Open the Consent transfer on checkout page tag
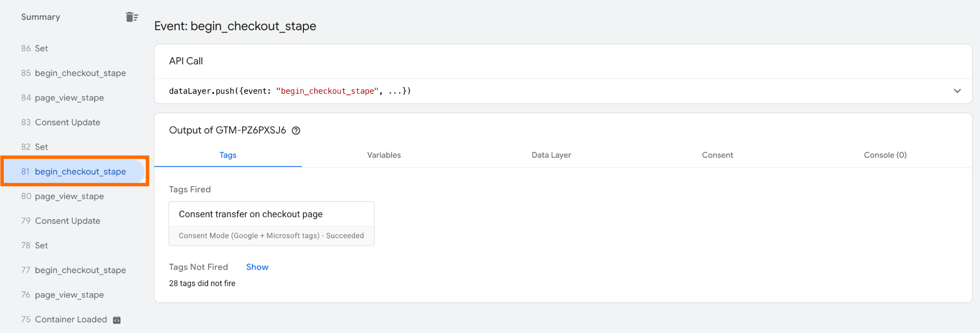 tap(271, 223)
